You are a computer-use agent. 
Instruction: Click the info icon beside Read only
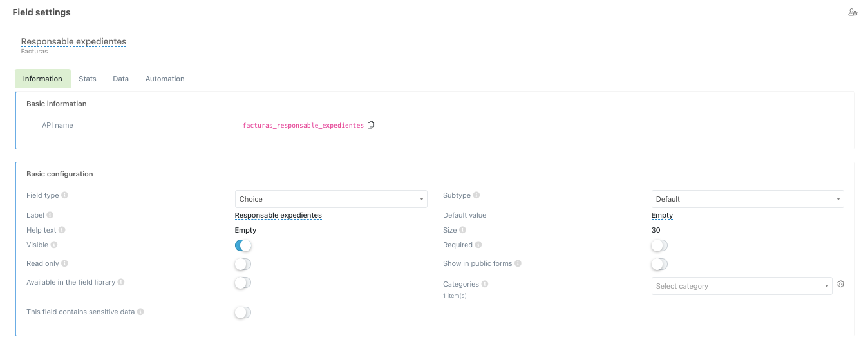[x=64, y=263]
